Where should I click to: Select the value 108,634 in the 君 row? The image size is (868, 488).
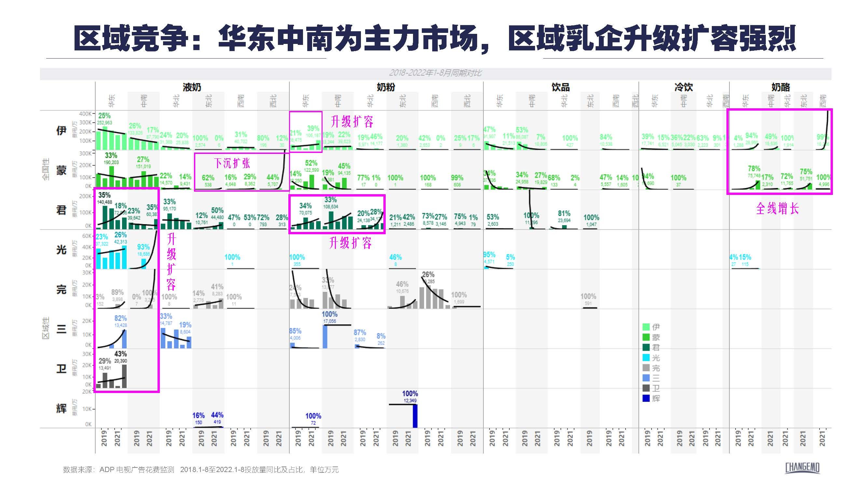click(x=331, y=207)
